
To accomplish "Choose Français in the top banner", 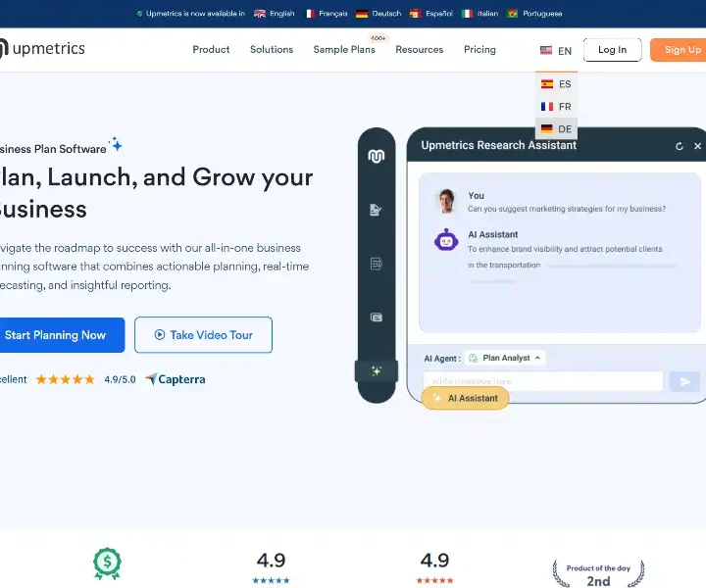I will tap(327, 14).
